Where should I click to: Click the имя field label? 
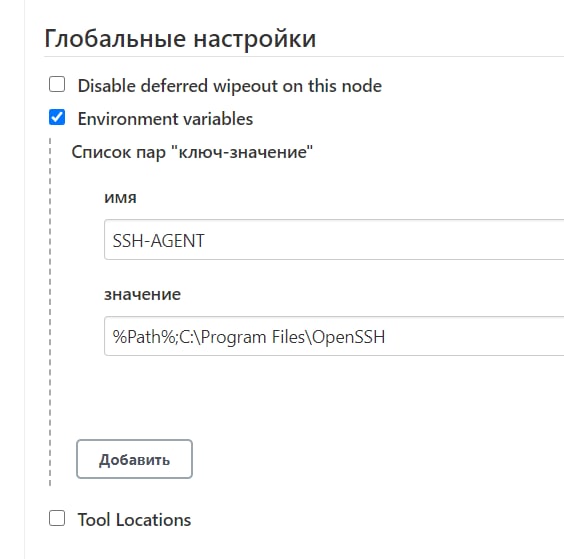(x=120, y=197)
